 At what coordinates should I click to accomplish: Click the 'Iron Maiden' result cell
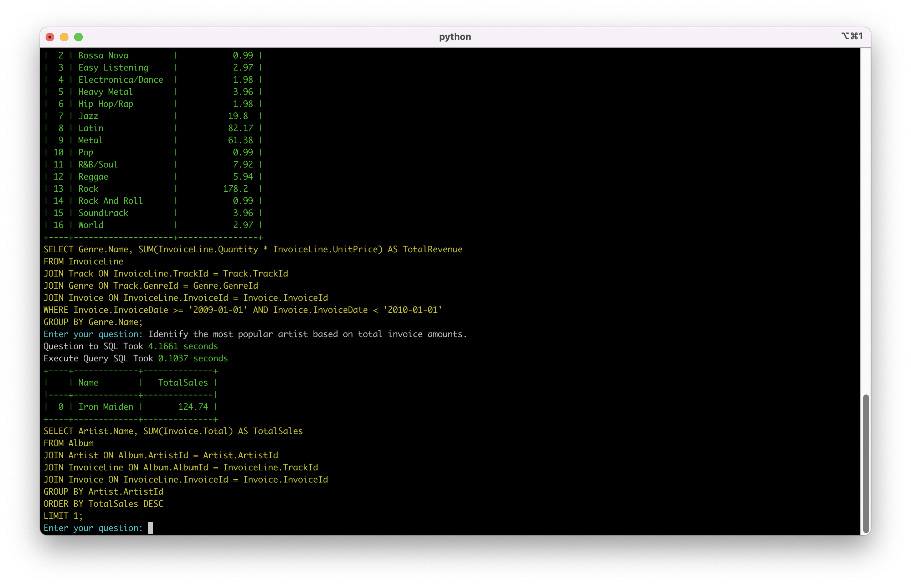[106, 407]
